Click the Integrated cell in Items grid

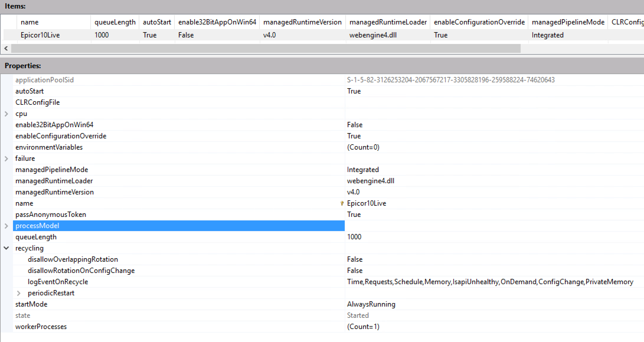point(547,35)
